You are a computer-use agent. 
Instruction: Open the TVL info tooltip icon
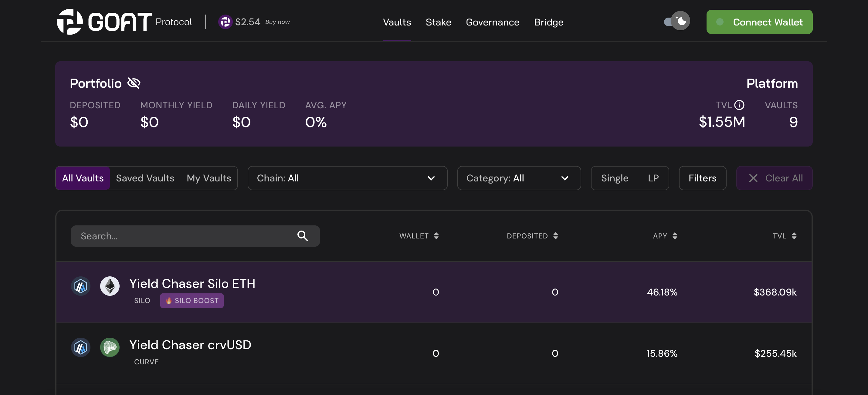pyautogui.click(x=739, y=105)
